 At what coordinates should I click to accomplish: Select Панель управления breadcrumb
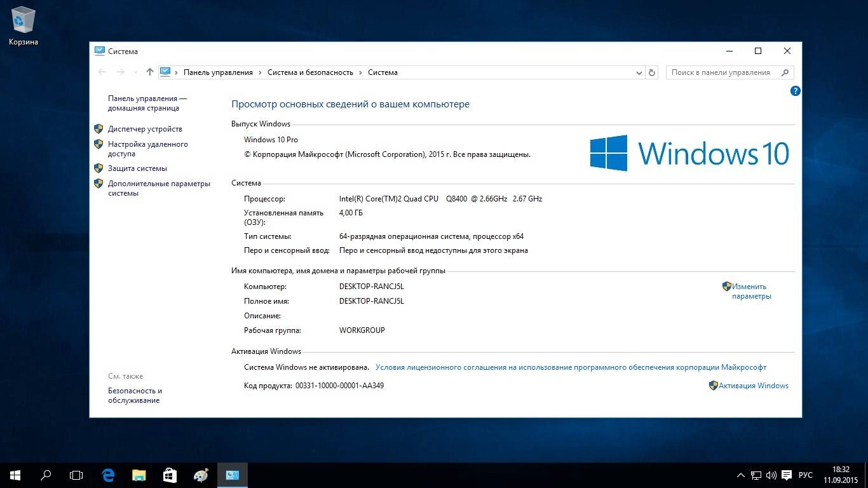pos(218,72)
